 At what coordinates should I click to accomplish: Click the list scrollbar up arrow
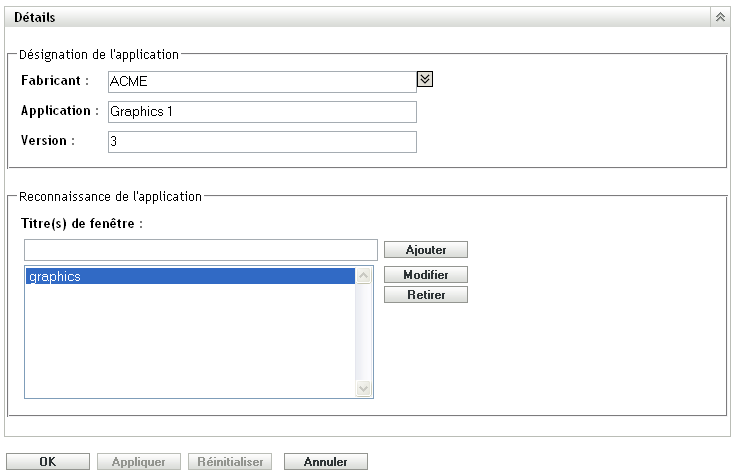click(364, 277)
